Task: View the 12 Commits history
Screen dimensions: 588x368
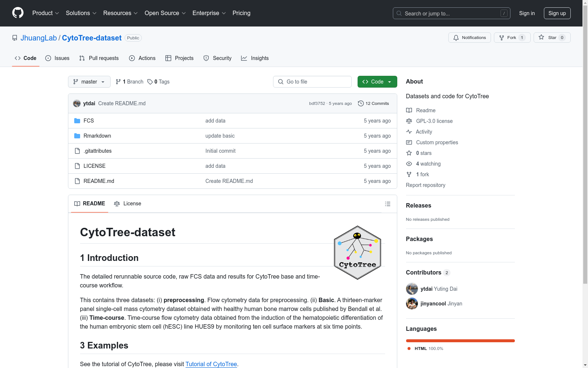Action: (374, 103)
